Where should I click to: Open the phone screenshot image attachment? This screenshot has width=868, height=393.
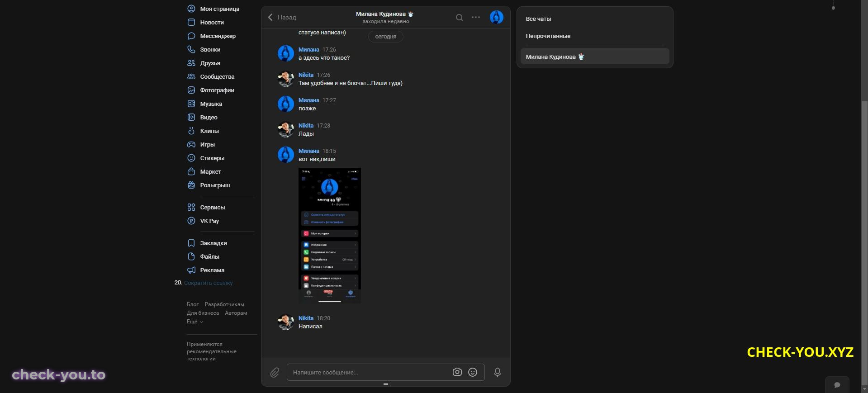pyautogui.click(x=330, y=235)
